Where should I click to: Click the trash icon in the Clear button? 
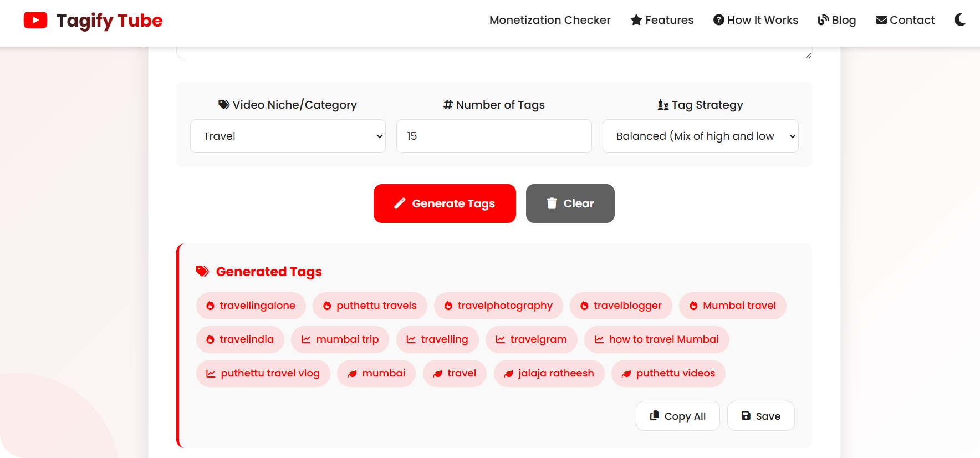(x=552, y=203)
